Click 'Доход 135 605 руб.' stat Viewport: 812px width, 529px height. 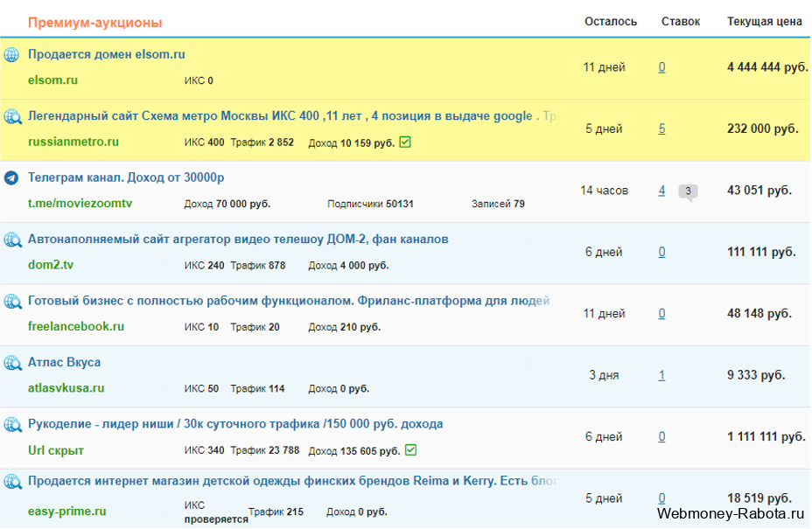point(354,451)
